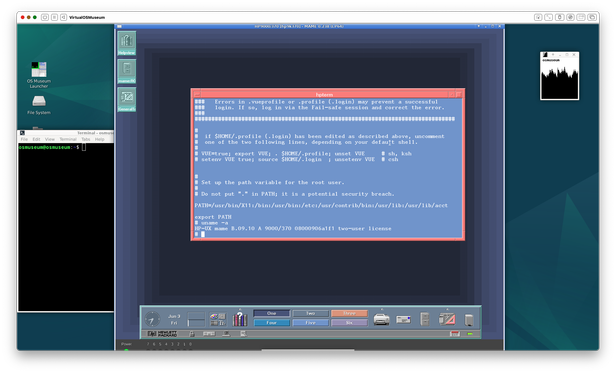Click the hpterm terminal cursor at the prompt
Viewport: 616px width, 373px height.
(x=203, y=234)
